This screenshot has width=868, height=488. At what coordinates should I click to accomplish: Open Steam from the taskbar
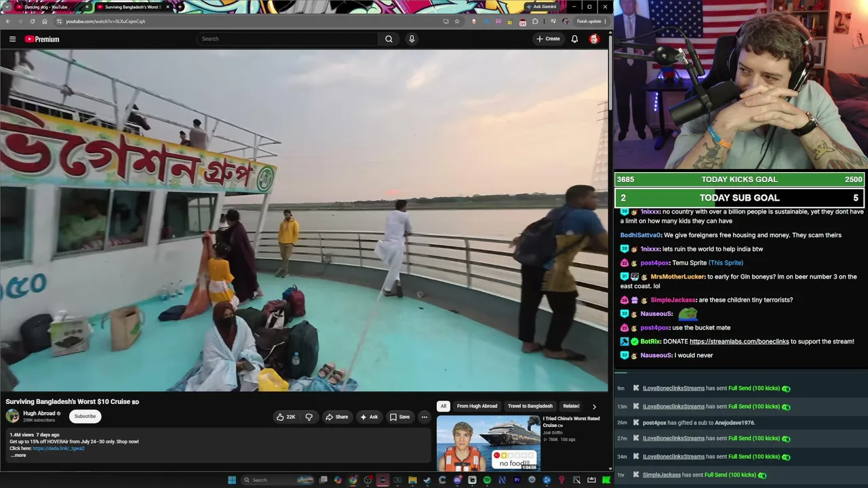(427, 480)
